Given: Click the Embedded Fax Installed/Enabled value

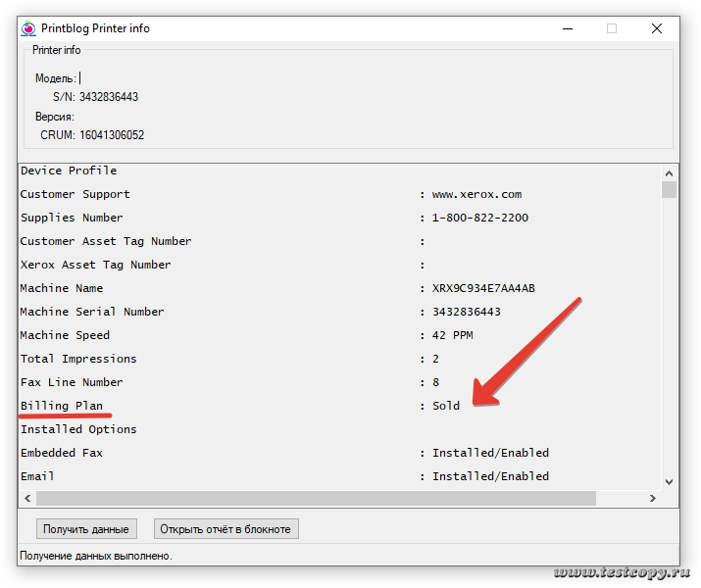Looking at the screenshot, I should [x=490, y=453].
